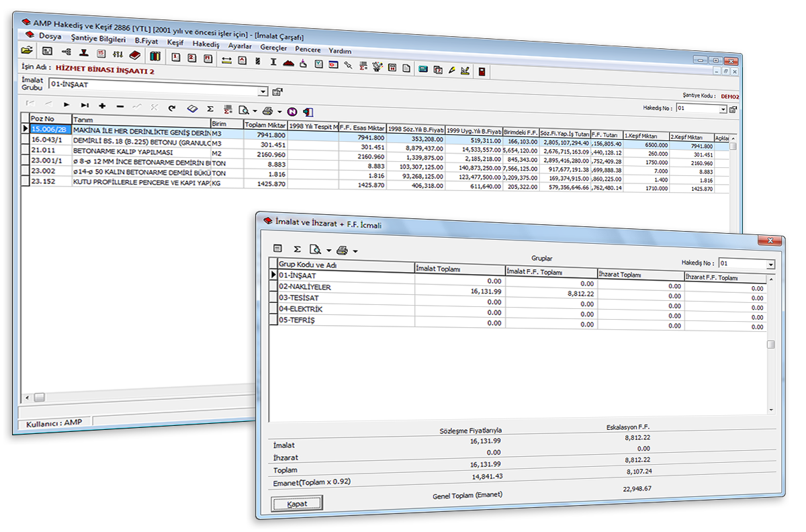Click the add record plus icon
Screen dimensions: 806x532
point(102,106)
